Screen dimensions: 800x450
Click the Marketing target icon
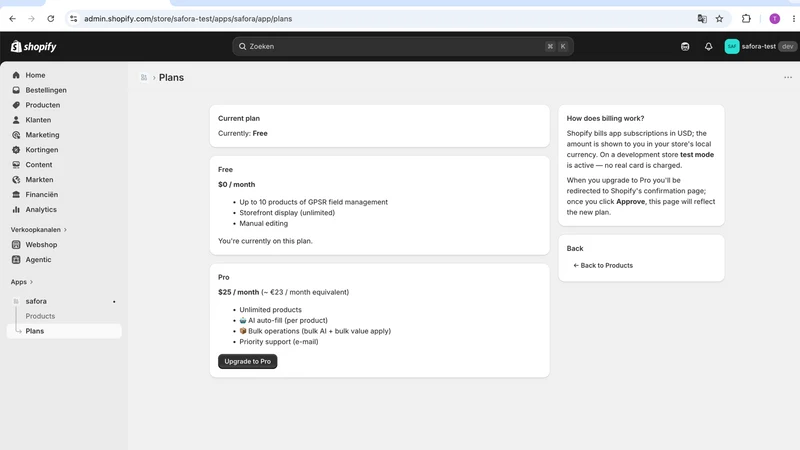click(16, 135)
